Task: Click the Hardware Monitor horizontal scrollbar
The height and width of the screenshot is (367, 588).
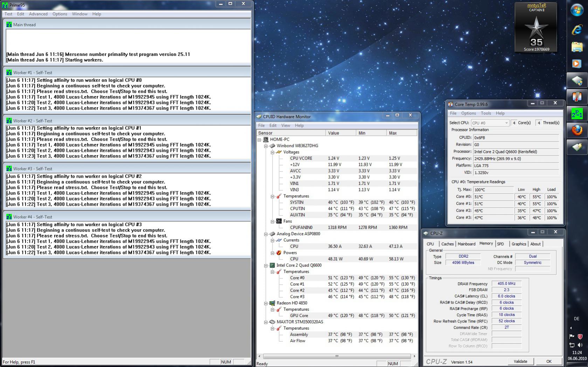Action: (337, 356)
